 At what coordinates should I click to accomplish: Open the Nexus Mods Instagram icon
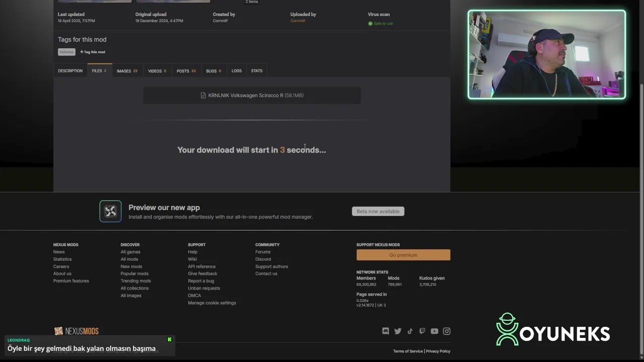point(447,331)
